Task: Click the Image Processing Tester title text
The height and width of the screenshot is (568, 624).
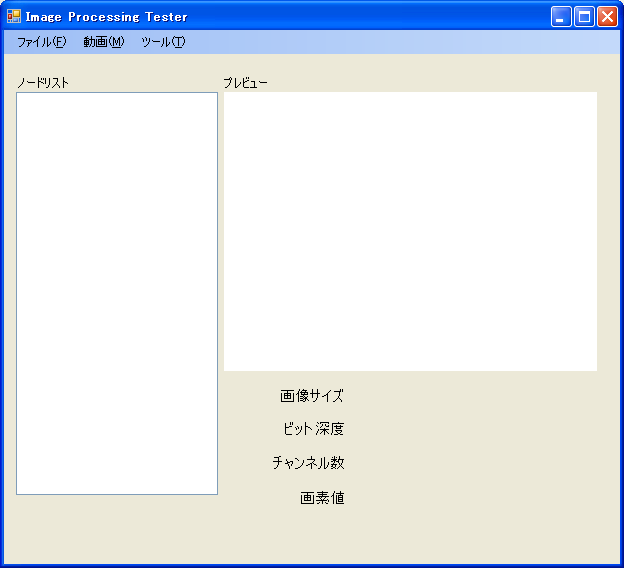Action: tap(107, 17)
